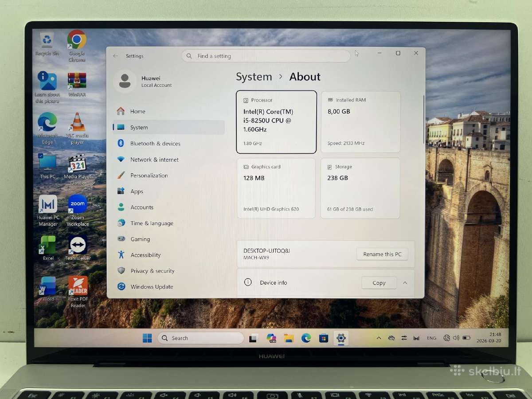The height and width of the screenshot is (399, 532).
Task: Open Microsoft Store from the taskbar
Action: pos(323,338)
